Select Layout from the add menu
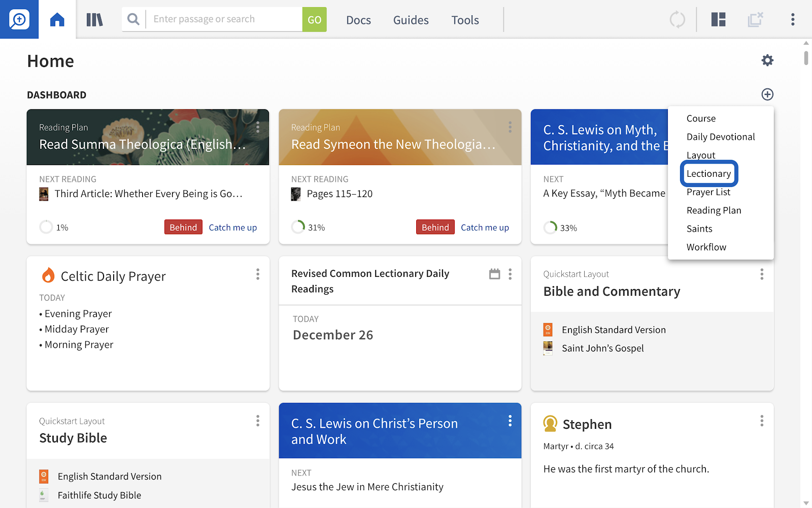 (x=701, y=155)
